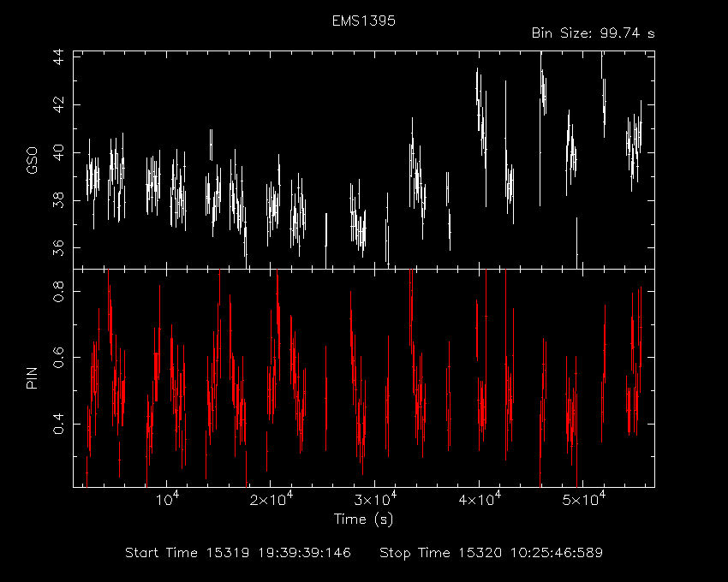Click GSO y-axis value 38
Screen dimensions: 728x582
point(58,200)
